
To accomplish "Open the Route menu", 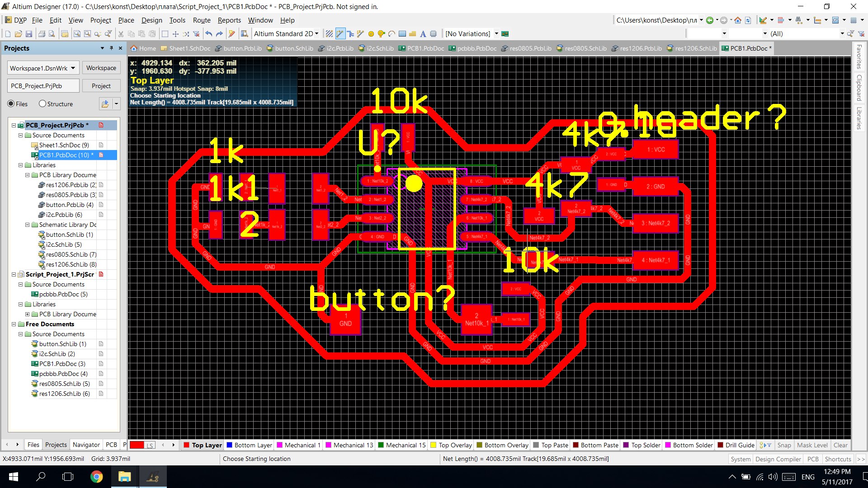I will tap(202, 20).
